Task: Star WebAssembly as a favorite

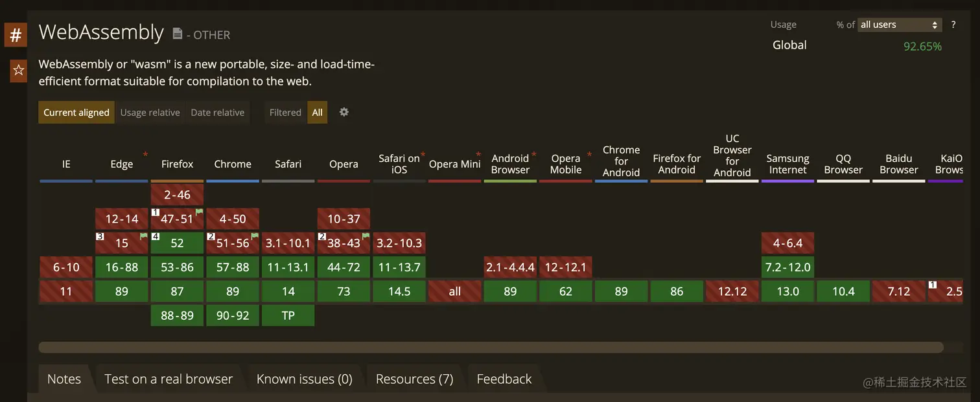Action: click(18, 70)
